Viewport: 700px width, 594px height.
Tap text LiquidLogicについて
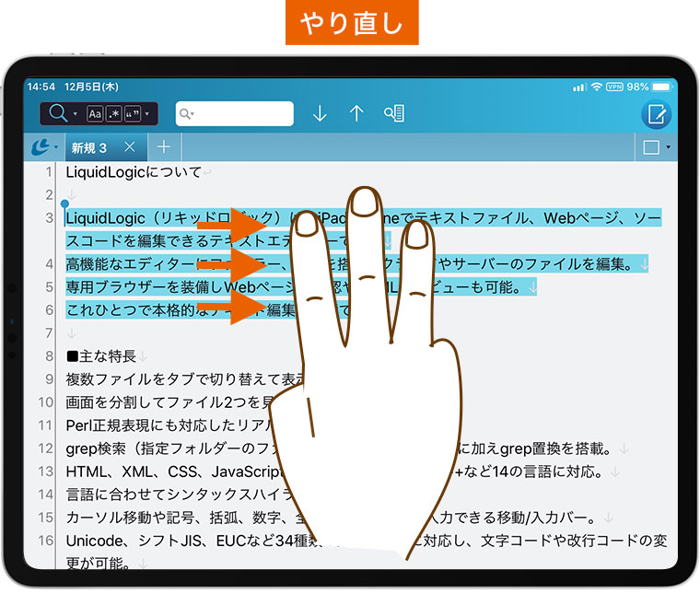click(x=134, y=172)
